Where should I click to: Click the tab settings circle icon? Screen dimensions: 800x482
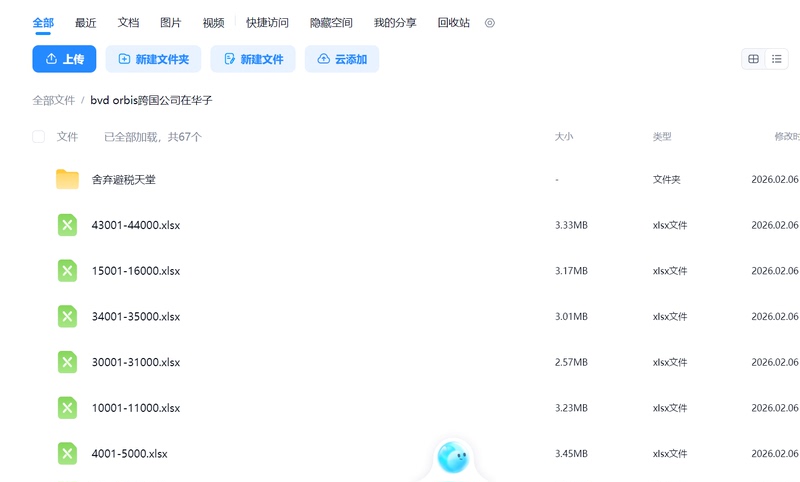(x=490, y=22)
